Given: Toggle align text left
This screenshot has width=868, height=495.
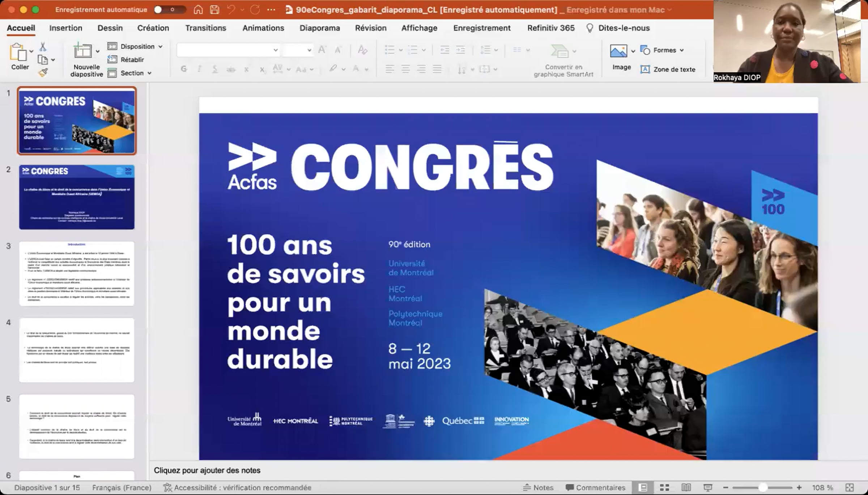Looking at the screenshot, I should click(390, 69).
